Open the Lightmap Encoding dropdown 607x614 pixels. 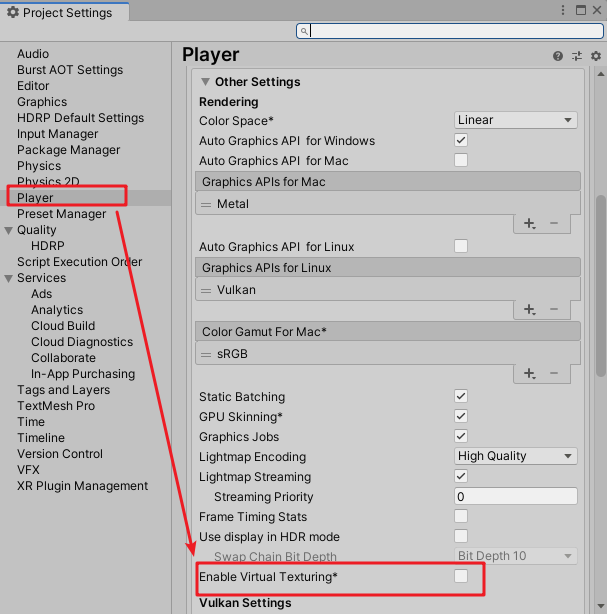(515, 456)
